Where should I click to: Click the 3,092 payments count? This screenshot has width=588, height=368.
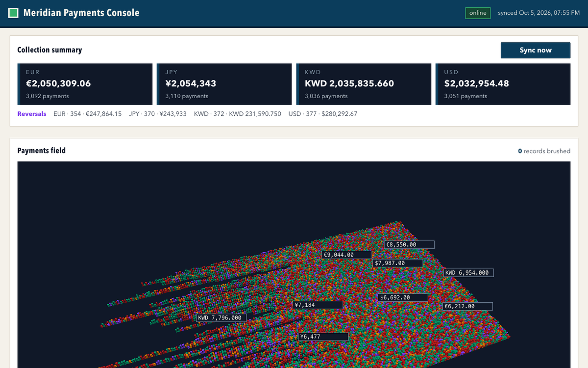click(x=48, y=96)
